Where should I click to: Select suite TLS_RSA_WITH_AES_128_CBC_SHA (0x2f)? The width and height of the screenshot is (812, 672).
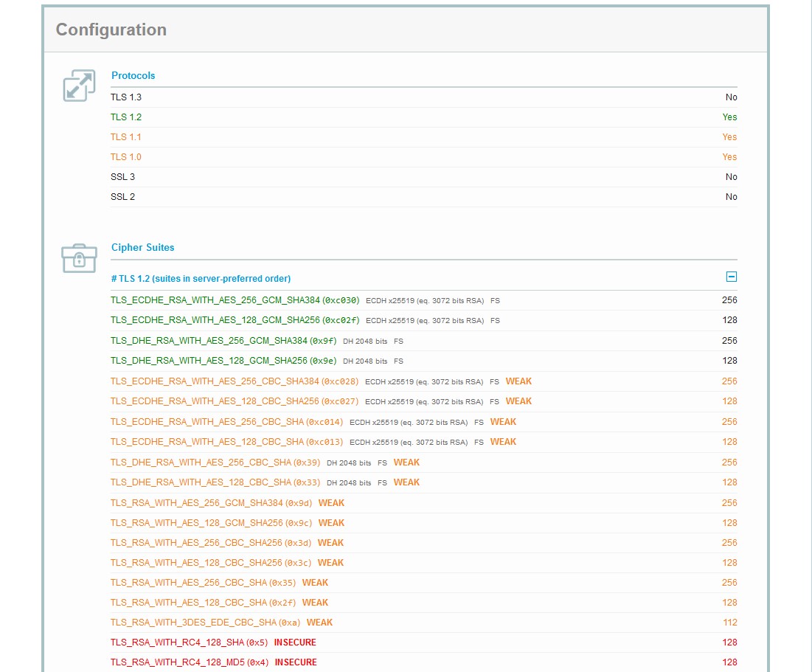pos(203,603)
